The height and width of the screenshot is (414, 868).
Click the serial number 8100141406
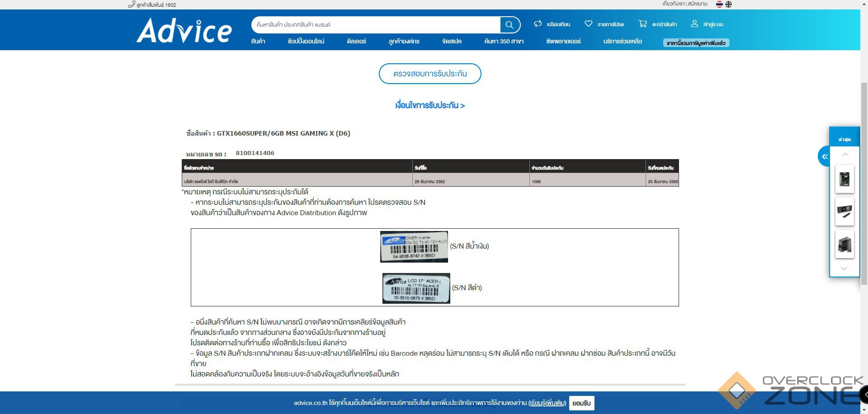pyautogui.click(x=255, y=153)
